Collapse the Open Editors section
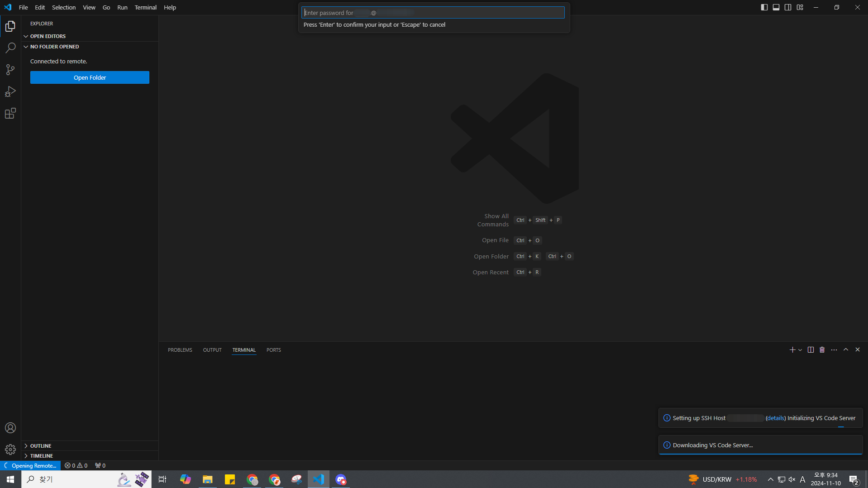Viewport: 868px width, 488px height. [x=90, y=36]
